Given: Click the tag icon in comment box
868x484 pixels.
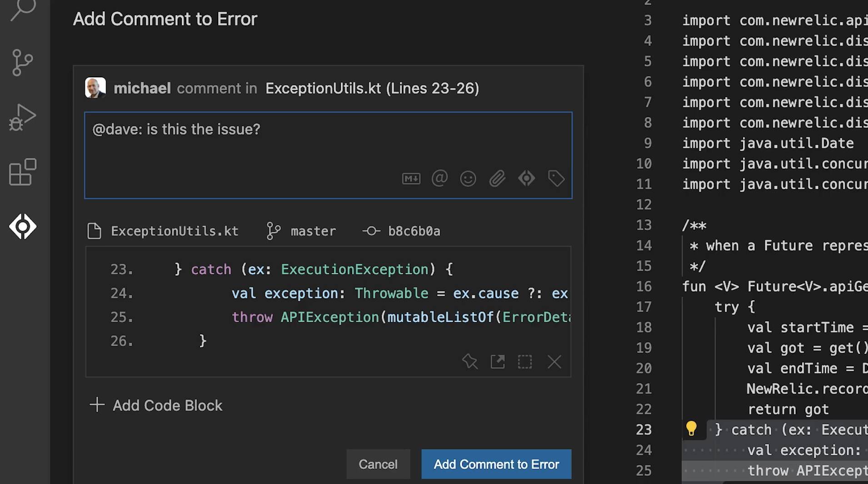Looking at the screenshot, I should [x=556, y=178].
